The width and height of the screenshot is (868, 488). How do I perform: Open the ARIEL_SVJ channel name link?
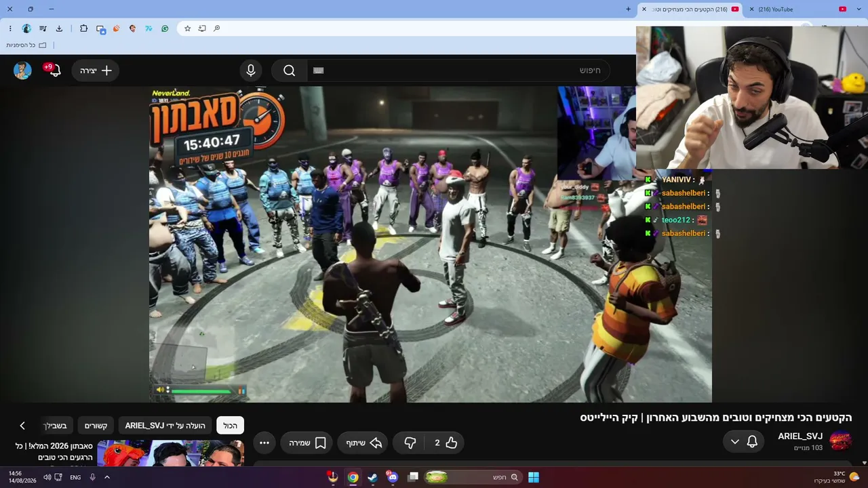pos(800,436)
